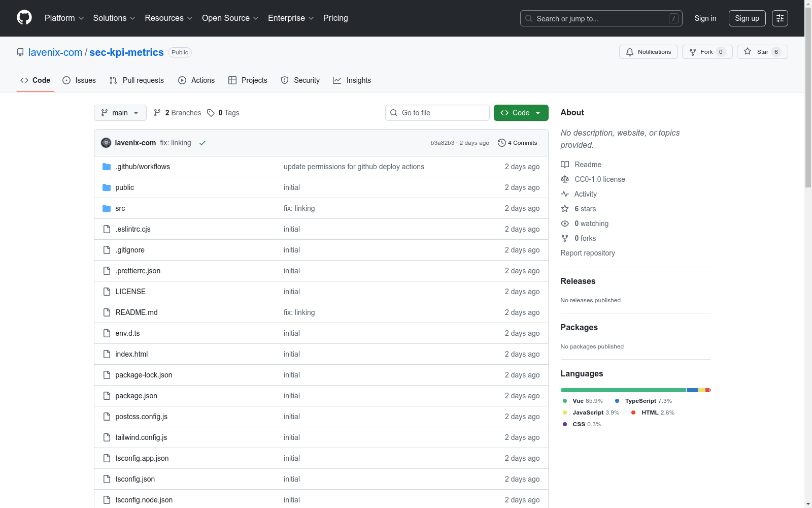Image resolution: width=812 pixels, height=508 pixels.
Task: Open the Report repository link
Action: (588, 253)
